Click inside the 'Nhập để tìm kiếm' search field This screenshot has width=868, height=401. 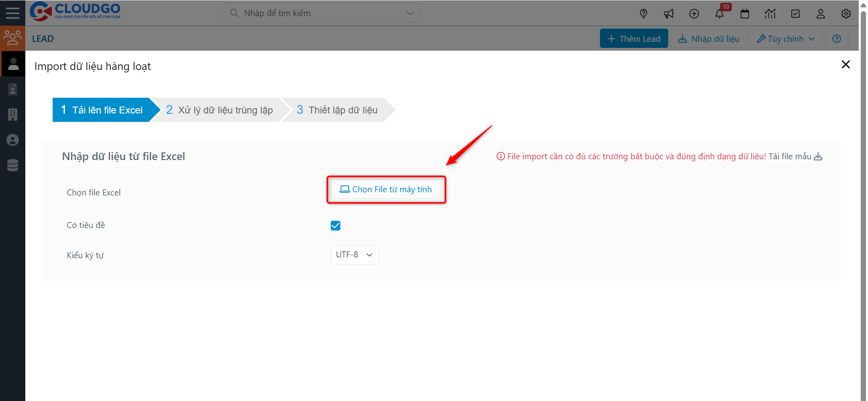[x=313, y=12]
